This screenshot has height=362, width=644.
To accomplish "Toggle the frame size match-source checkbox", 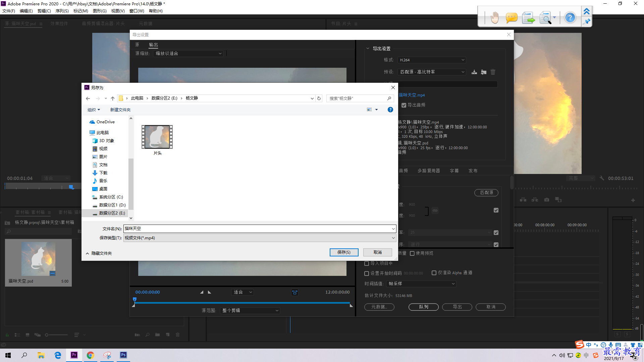I will 496,210.
